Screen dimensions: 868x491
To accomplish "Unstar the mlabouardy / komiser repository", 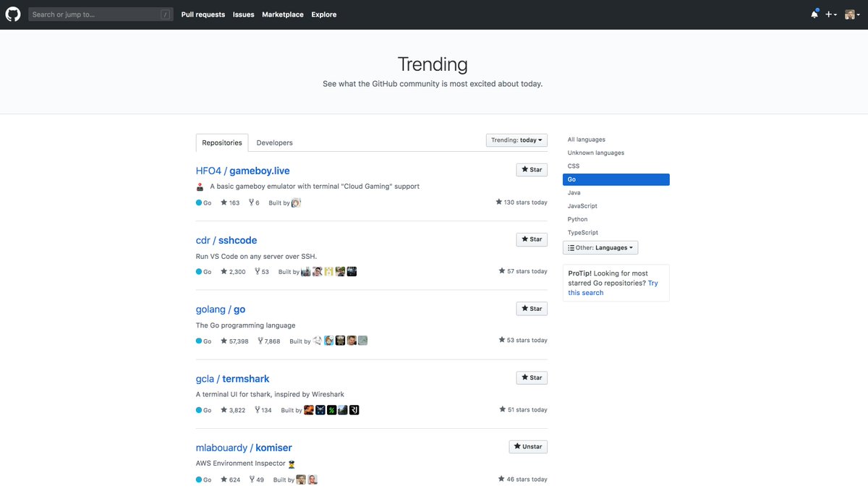I will (x=528, y=447).
